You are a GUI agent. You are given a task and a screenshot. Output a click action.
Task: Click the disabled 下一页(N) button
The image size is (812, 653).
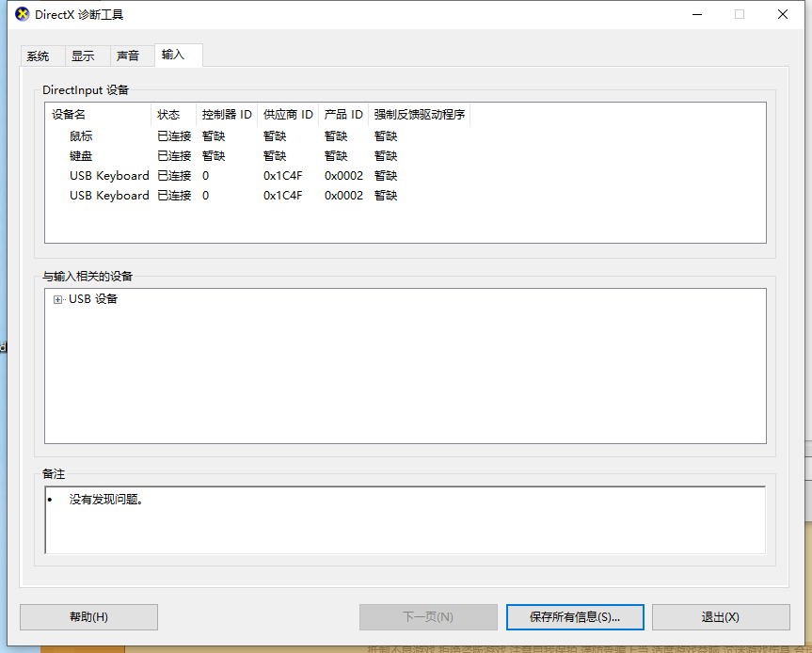click(x=428, y=616)
